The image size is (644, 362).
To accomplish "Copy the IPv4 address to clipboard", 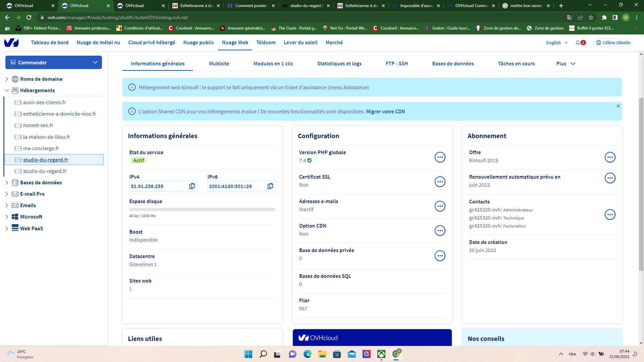I will 192,186.
